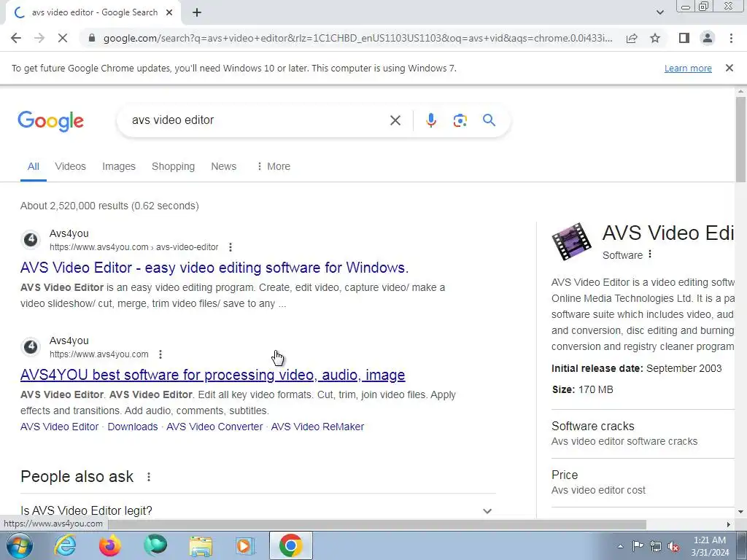Viewport: 747px width, 560px height.
Task: Open the tab search dropdown arrow
Action: 659,12
